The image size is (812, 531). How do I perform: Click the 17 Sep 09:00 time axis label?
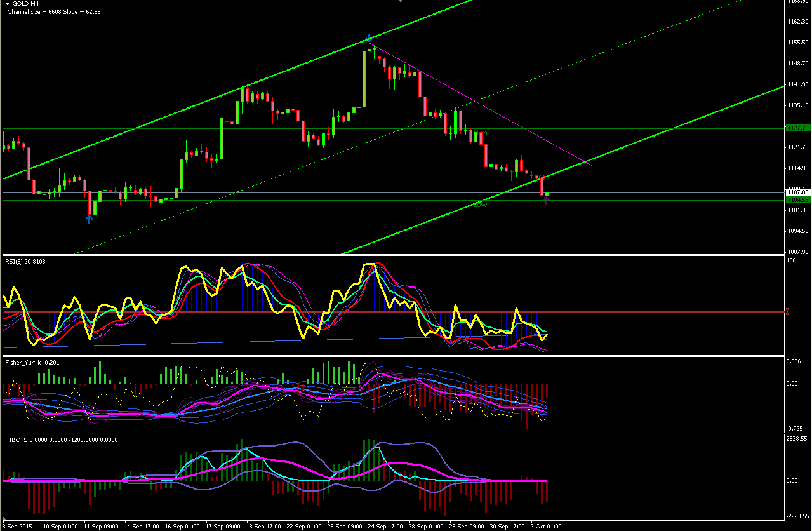click(x=223, y=527)
